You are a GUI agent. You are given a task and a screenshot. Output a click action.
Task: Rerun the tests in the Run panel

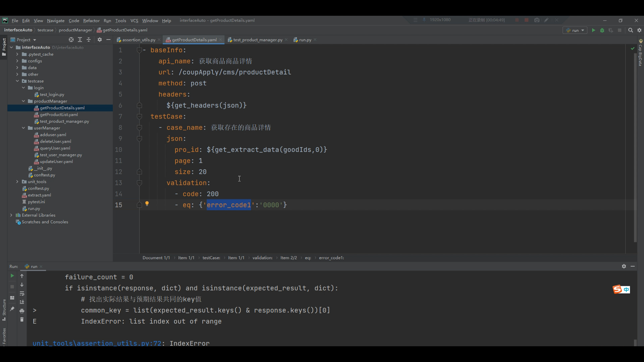[x=12, y=276]
